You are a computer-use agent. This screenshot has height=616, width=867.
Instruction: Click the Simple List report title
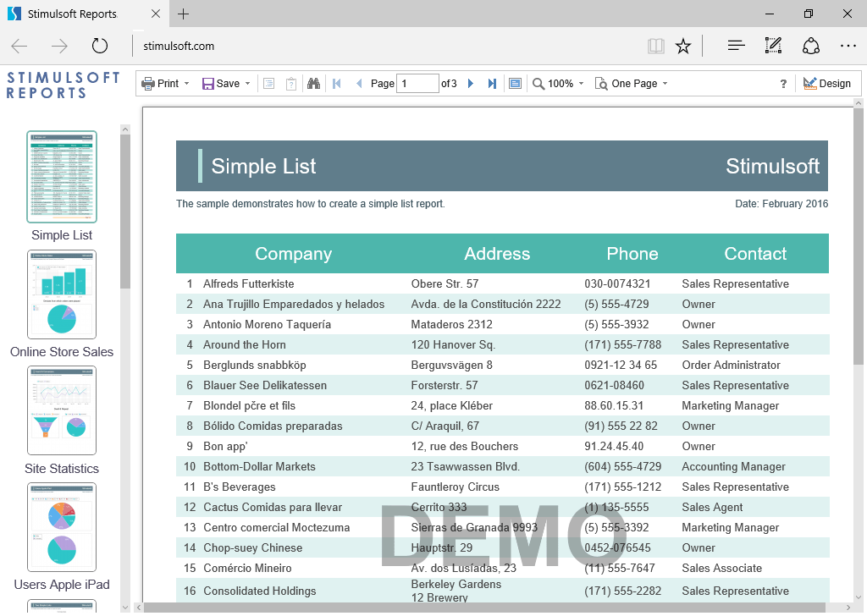click(264, 167)
